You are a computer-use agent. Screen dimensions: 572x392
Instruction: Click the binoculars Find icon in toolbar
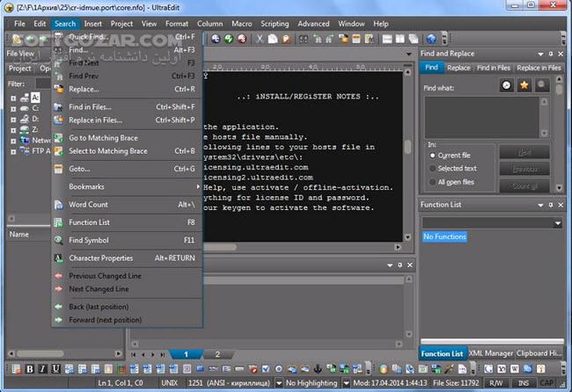(x=303, y=39)
